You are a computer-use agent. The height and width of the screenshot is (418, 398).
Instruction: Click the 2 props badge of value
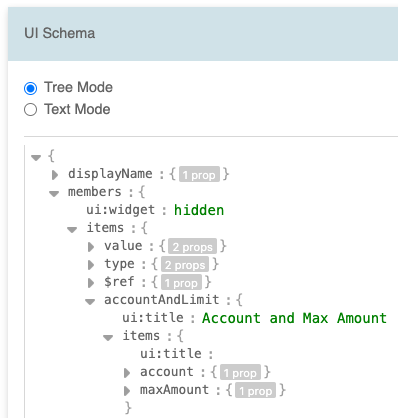tap(192, 246)
